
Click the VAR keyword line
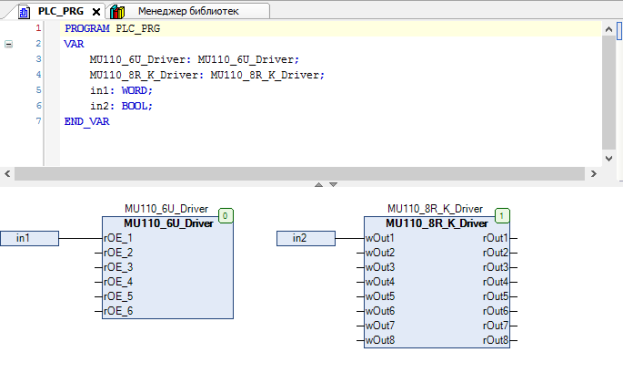point(74,44)
